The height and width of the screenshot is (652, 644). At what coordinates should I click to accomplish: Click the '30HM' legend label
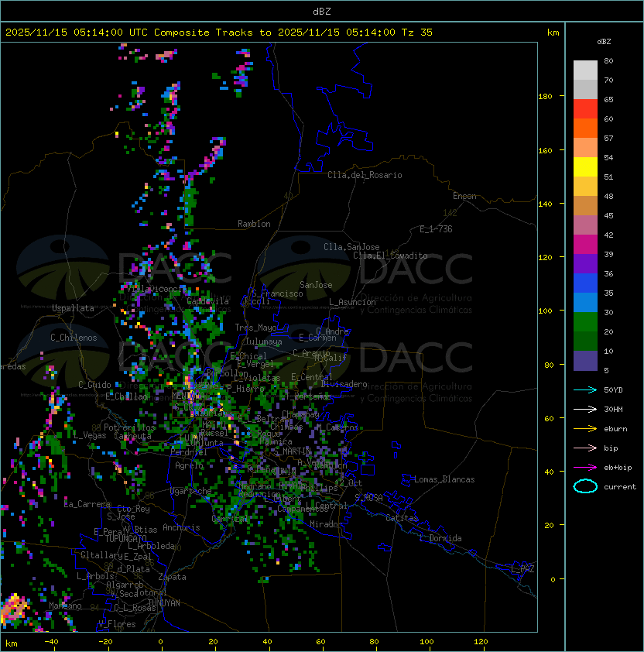[x=613, y=409]
